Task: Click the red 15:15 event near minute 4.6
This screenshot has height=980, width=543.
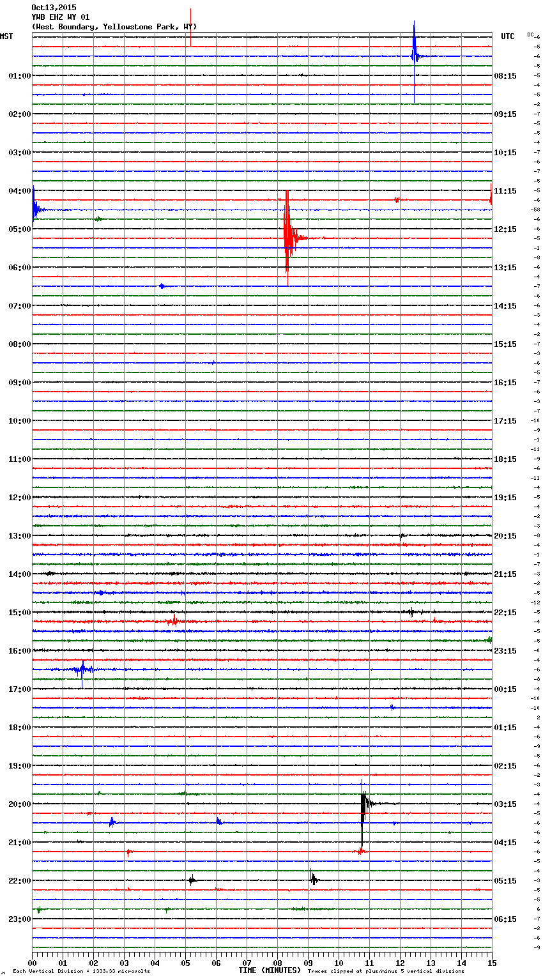Action: point(173,621)
